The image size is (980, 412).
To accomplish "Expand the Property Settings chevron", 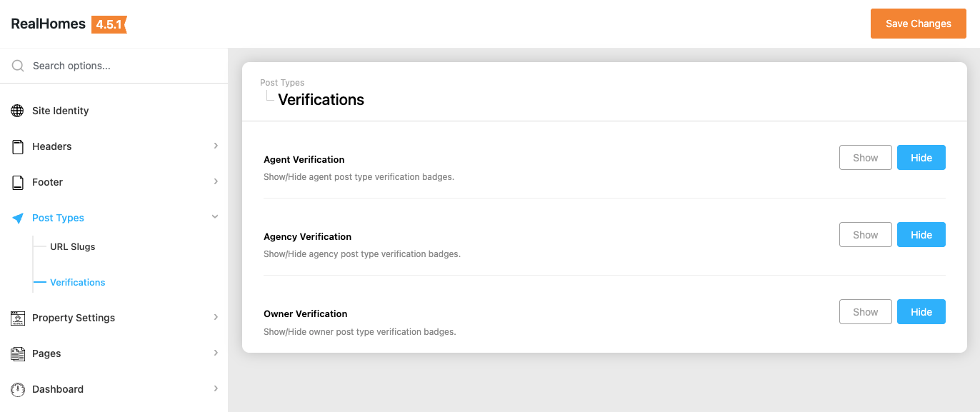I will click(x=216, y=317).
